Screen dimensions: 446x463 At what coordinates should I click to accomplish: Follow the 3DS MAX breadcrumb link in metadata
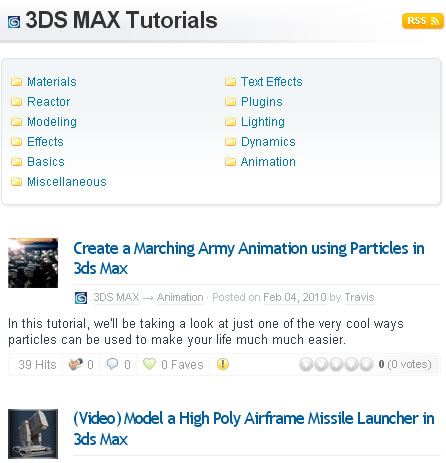[x=116, y=297]
